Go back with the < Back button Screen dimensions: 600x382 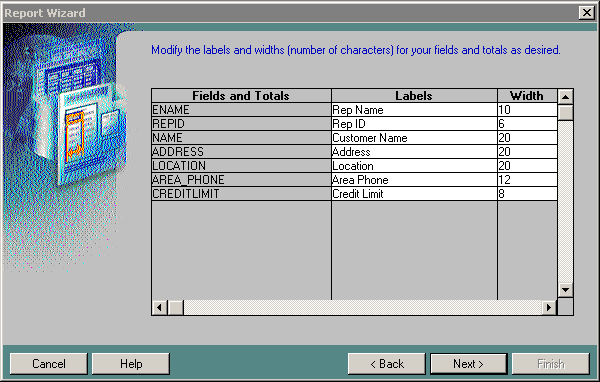(386, 364)
